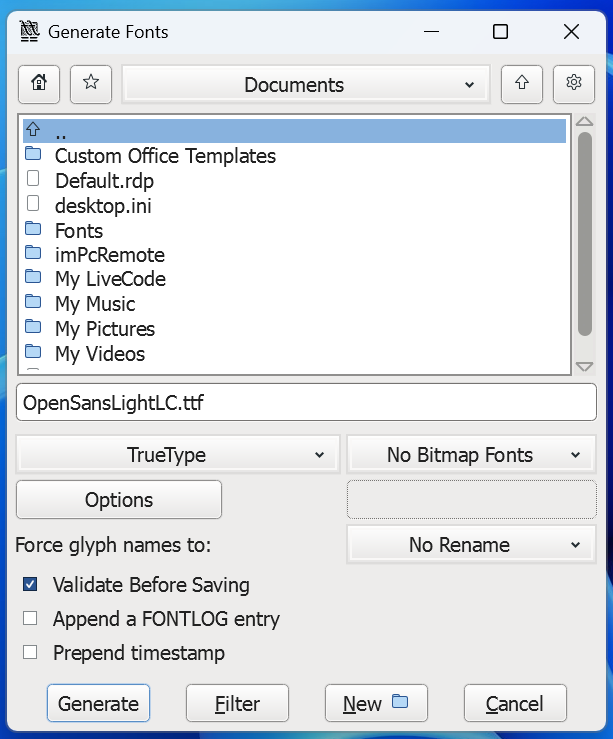
Task: Disable Validate Before Saving checkbox
Action: 31,585
